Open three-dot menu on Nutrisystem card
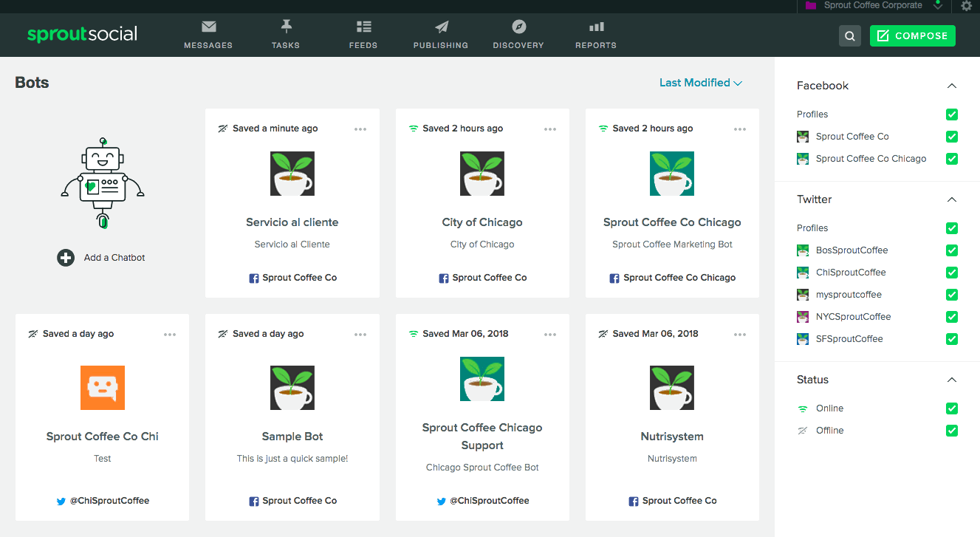980x537 pixels. [x=740, y=335]
